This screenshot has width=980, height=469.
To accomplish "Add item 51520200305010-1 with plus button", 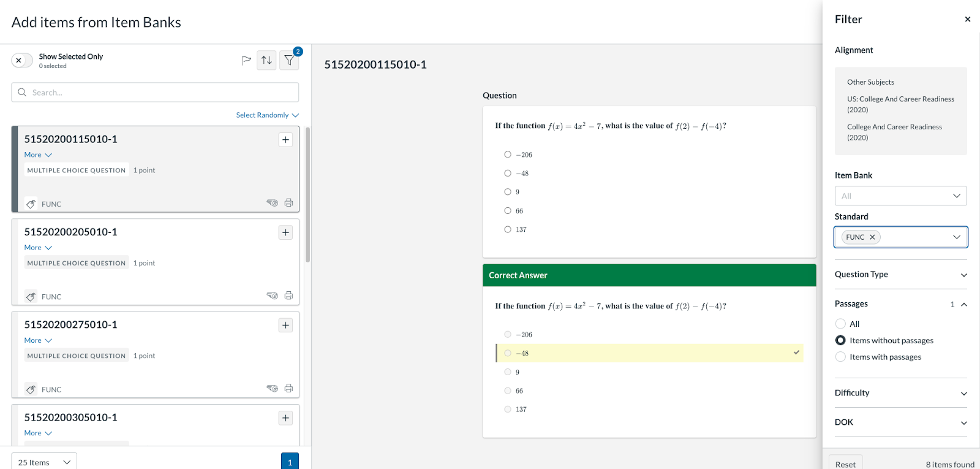I will [285, 418].
